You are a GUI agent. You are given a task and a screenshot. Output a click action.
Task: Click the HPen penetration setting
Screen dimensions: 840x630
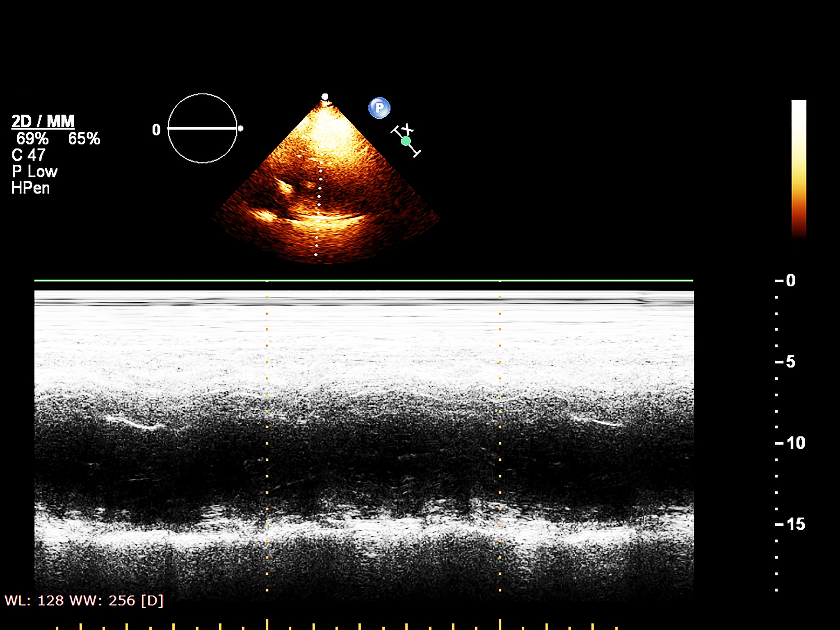tap(31, 188)
